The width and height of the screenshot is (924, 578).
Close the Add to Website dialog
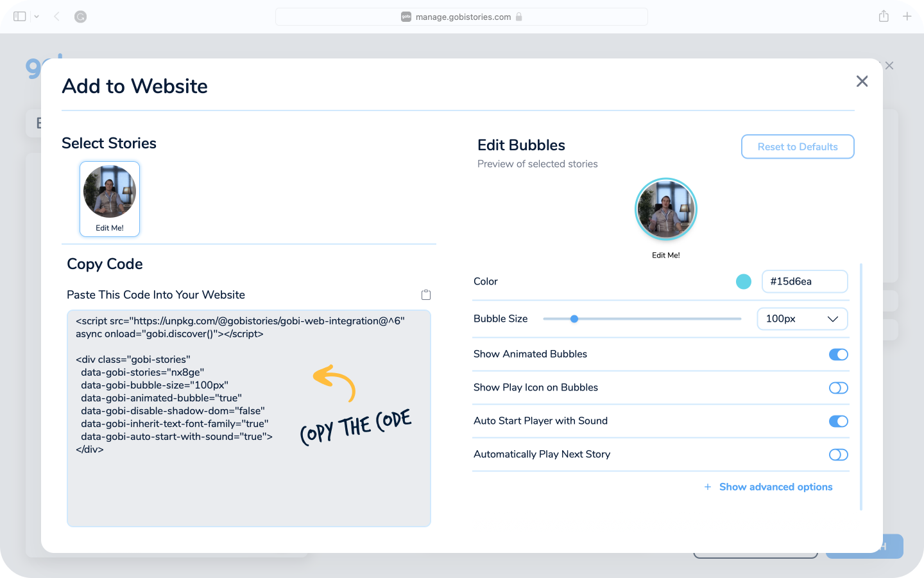pyautogui.click(x=862, y=81)
